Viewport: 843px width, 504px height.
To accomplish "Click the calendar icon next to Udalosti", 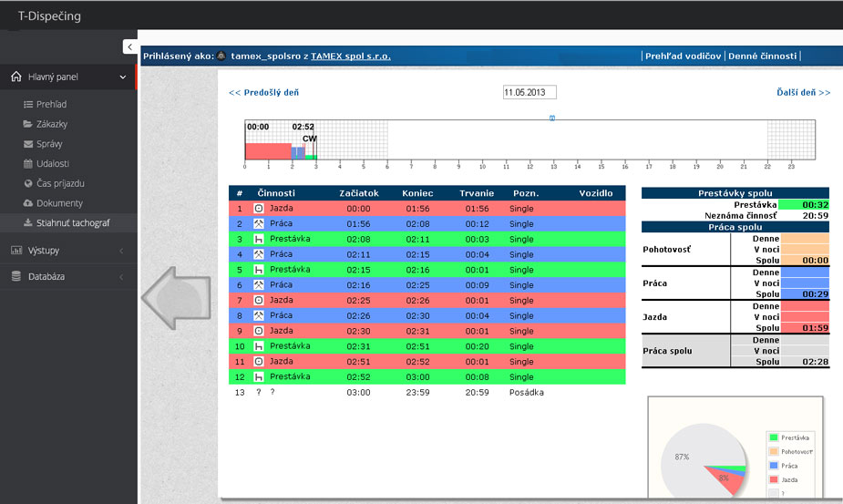I will click(x=28, y=163).
